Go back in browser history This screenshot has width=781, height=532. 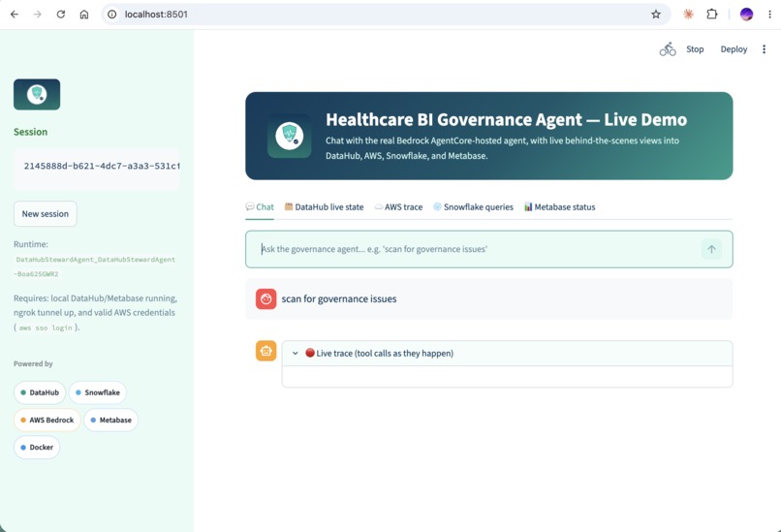click(15, 15)
